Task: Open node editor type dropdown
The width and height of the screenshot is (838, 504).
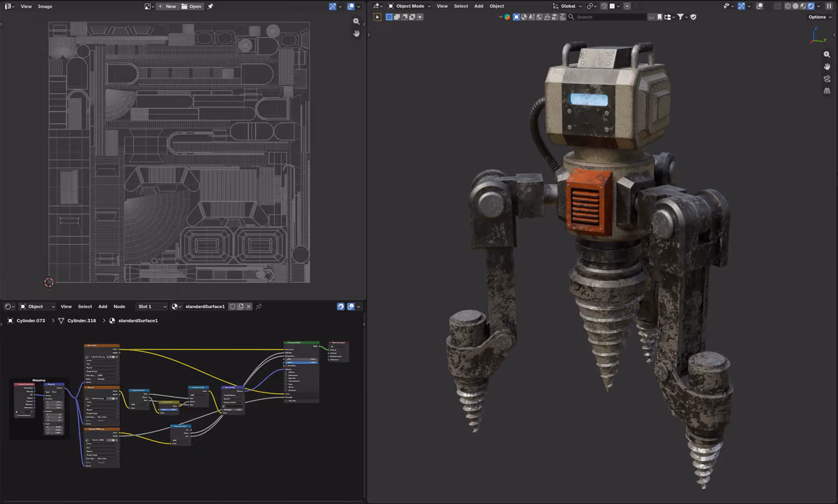Action: click(x=9, y=307)
